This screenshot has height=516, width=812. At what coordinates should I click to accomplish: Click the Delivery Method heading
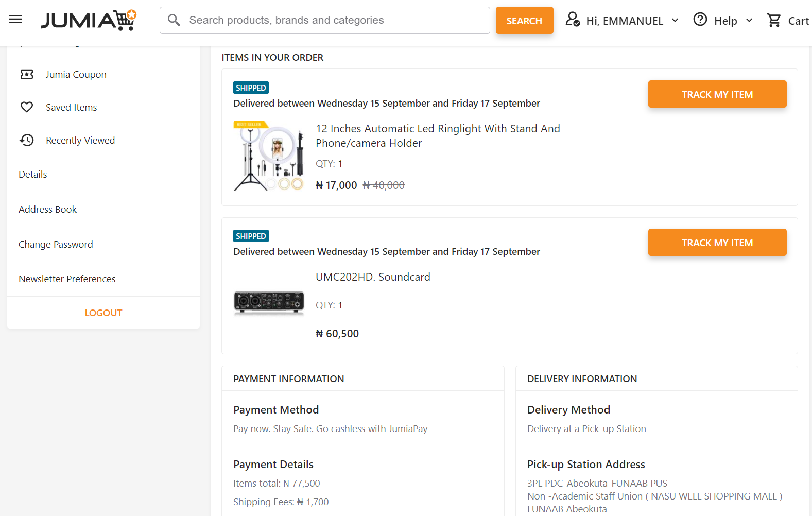[568, 410]
